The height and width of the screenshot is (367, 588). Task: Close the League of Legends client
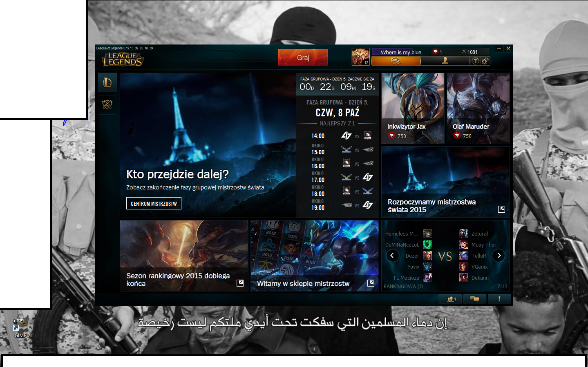click(x=508, y=48)
